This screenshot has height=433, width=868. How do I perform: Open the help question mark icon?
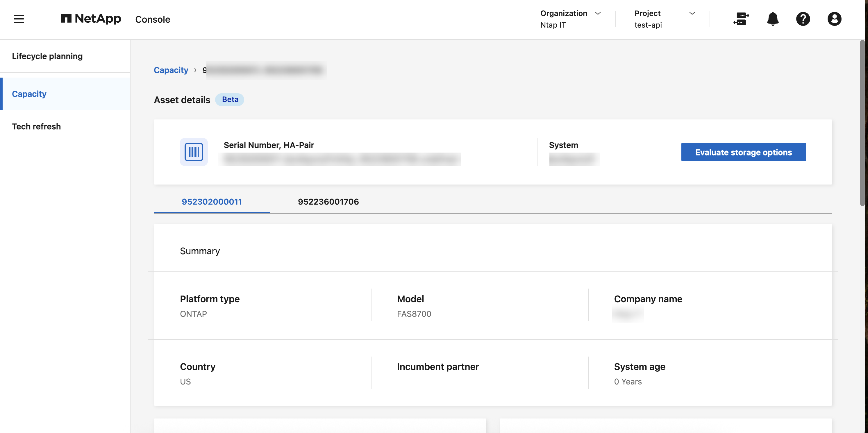[x=803, y=19]
